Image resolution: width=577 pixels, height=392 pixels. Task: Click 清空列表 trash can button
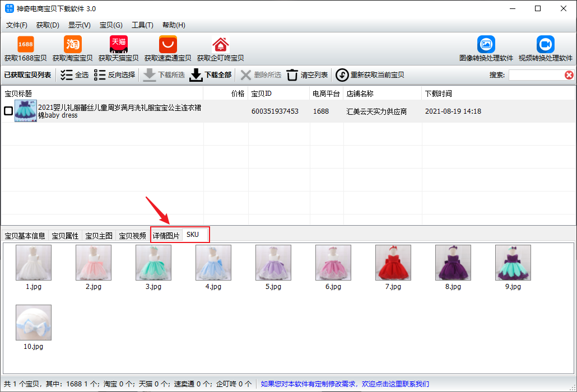click(x=307, y=75)
